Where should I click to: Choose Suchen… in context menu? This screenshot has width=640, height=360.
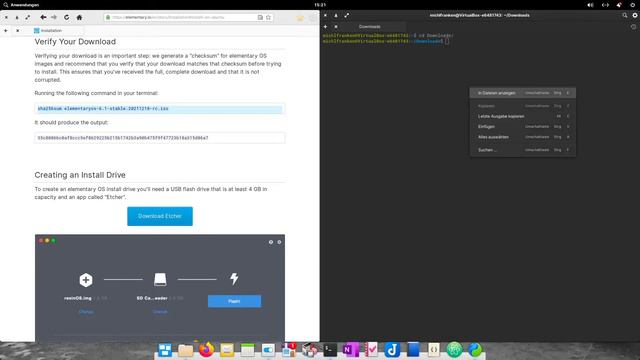click(523, 150)
